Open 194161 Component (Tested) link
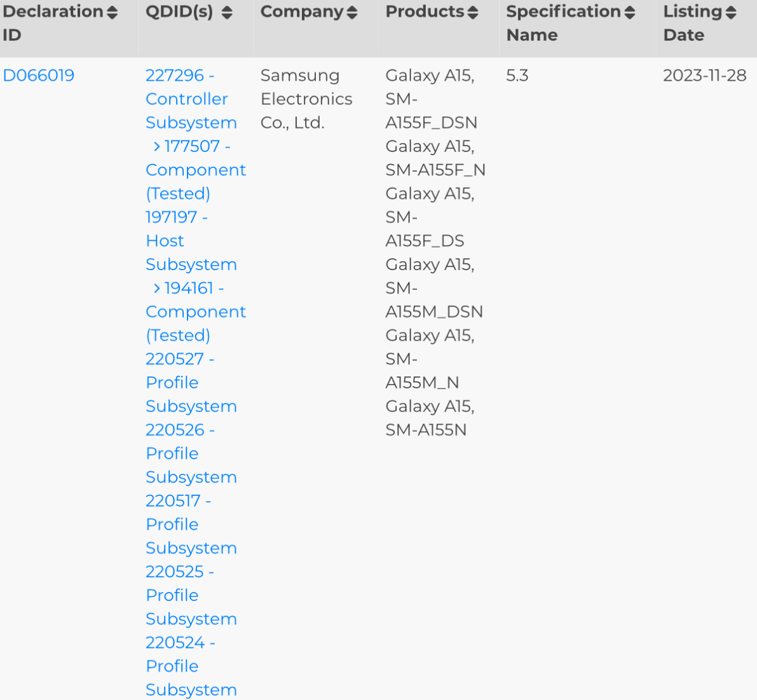The width and height of the screenshot is (757, 700). [196, 312]
